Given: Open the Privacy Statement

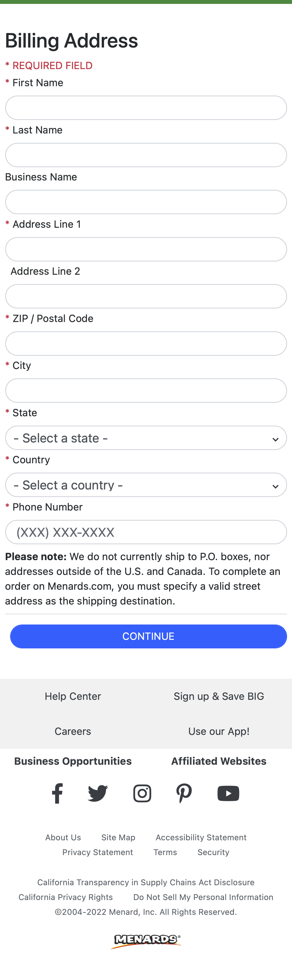Looking at the screenshot, I should (x=97, y=852).
